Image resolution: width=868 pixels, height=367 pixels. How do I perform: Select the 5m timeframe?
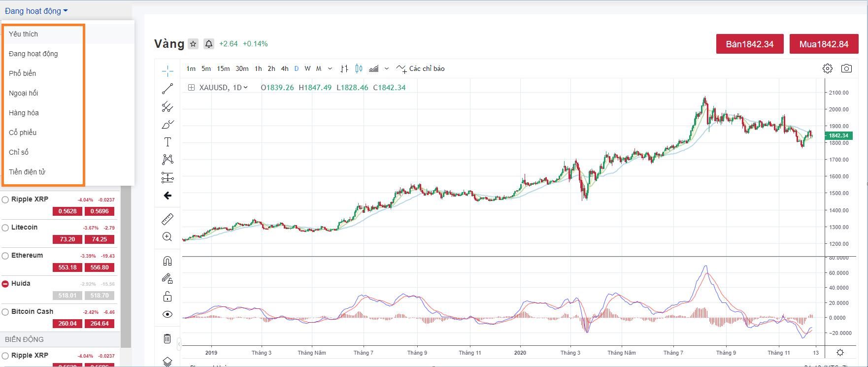point(206,68)
